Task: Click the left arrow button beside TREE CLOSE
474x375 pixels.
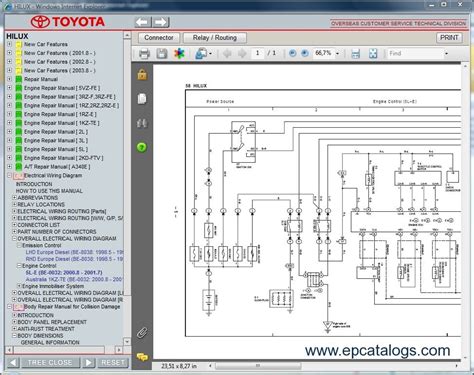Action: [13, 362]
